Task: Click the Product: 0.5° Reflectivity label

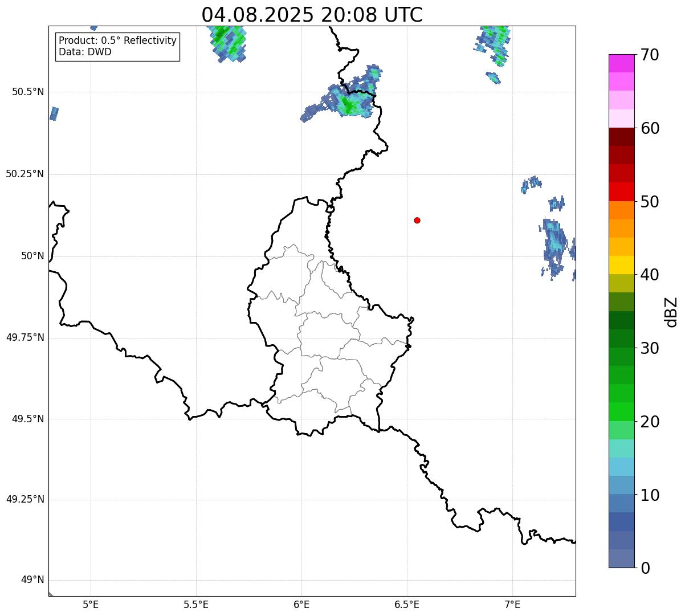Action: (x=117, y=41)
